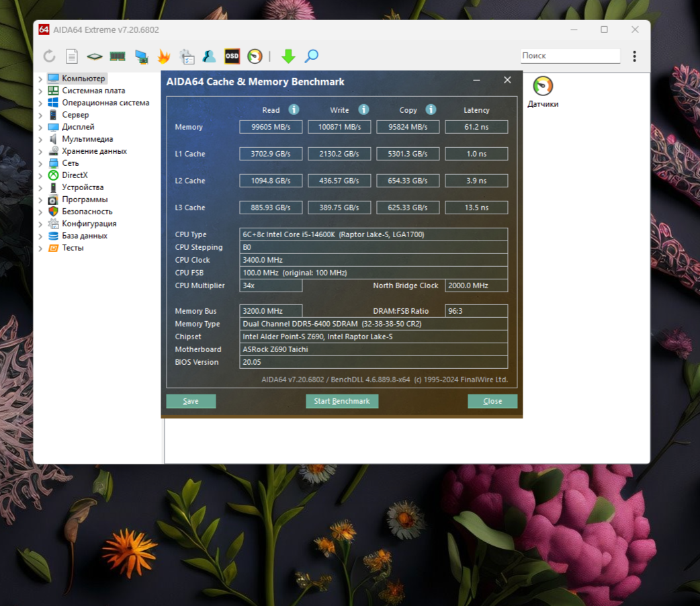Click the Start Benchmark button
700x606 pixels.
[342, 401]
